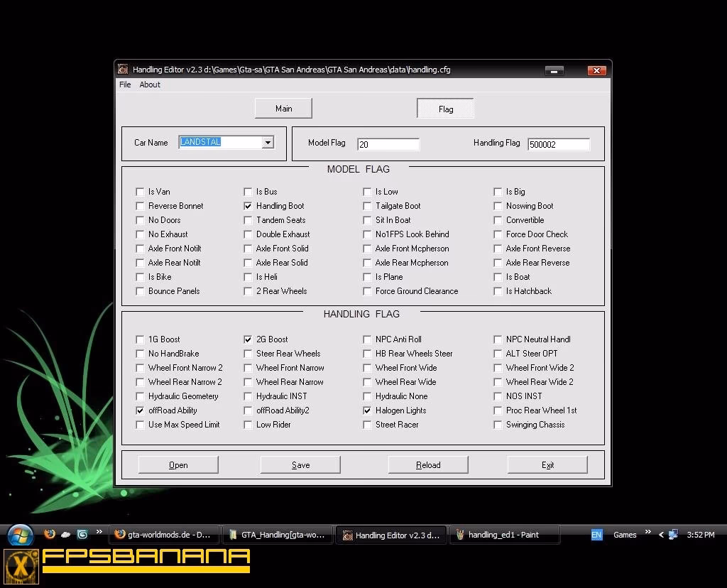The image size is (727, 588).
Task: Open GTA_Handling taskbar window
Action: (278, 535)
